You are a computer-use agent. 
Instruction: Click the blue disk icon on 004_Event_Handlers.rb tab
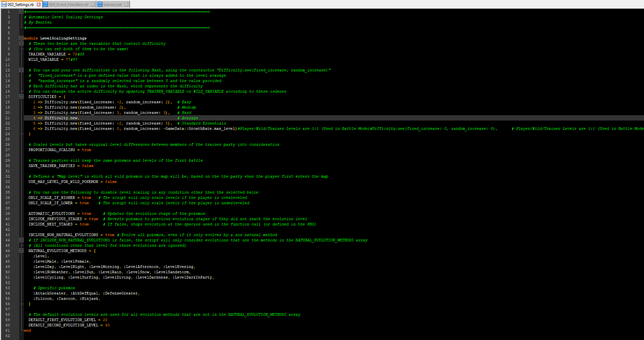point(46,4)
